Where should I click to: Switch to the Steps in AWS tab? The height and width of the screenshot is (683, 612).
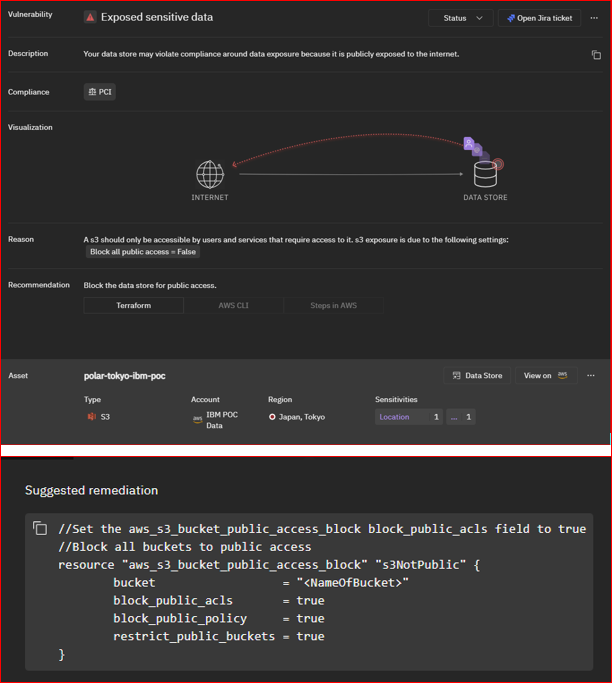point(333,305)
